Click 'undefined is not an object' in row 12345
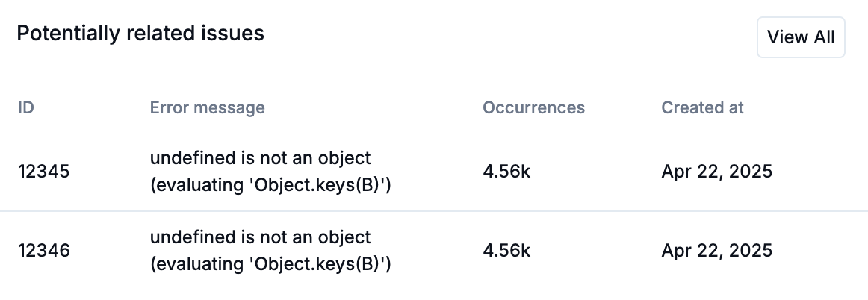 (x=260, y=158)
